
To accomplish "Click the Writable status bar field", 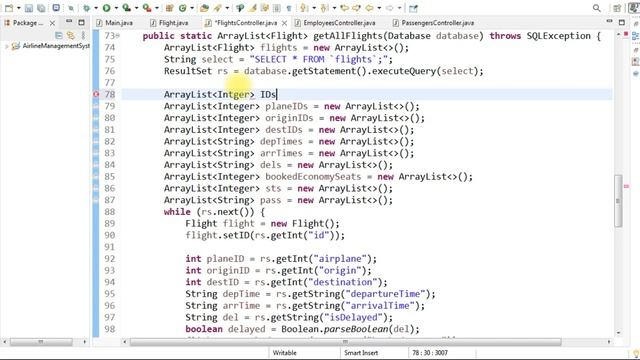I will [284, 353].
